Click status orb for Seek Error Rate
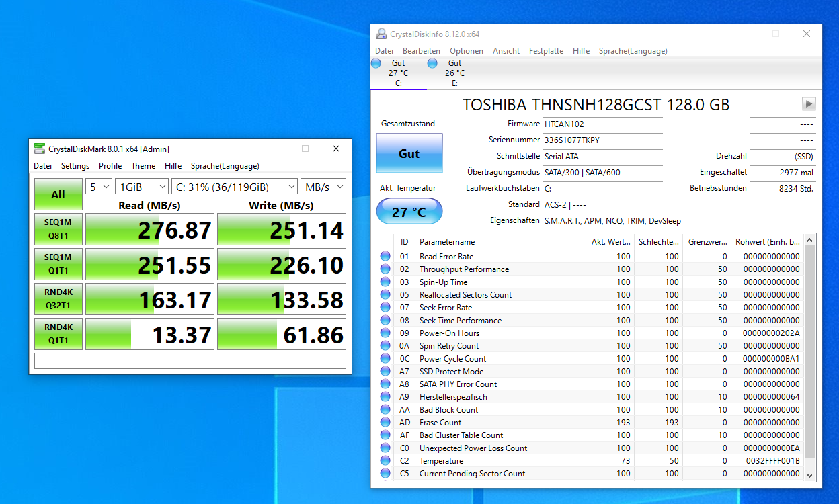 click(385, 307)
